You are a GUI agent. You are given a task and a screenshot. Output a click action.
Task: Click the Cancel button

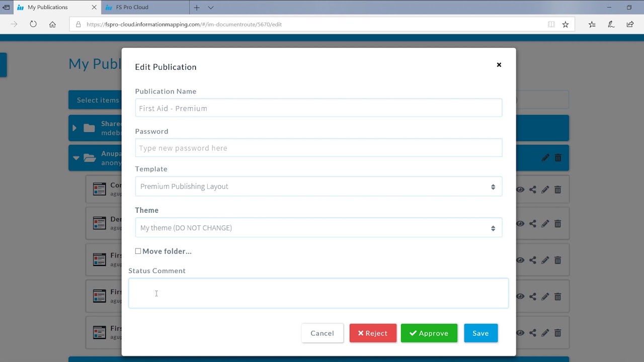point(323,333)
